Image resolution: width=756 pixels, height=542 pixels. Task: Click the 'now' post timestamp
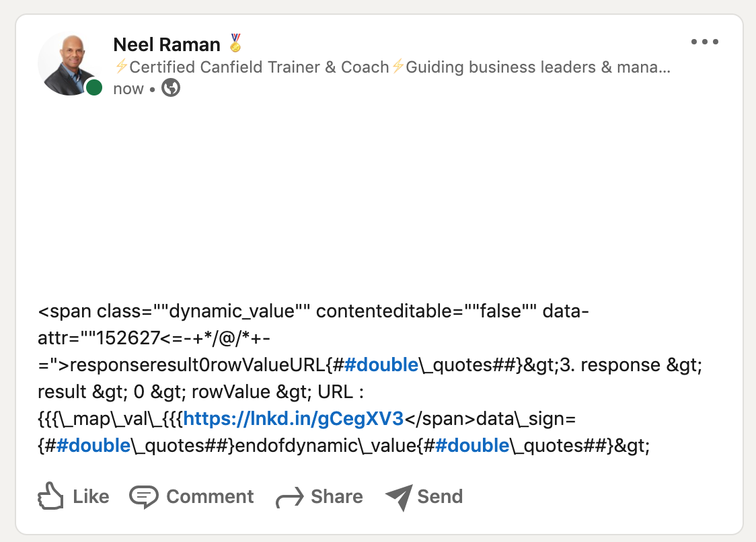(x=128, y=89)
